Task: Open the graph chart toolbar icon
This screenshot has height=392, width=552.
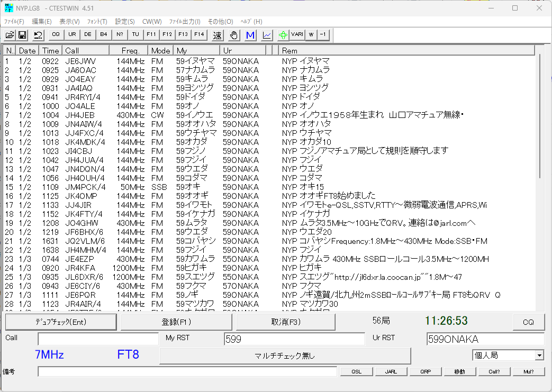Action: [267, 35]
